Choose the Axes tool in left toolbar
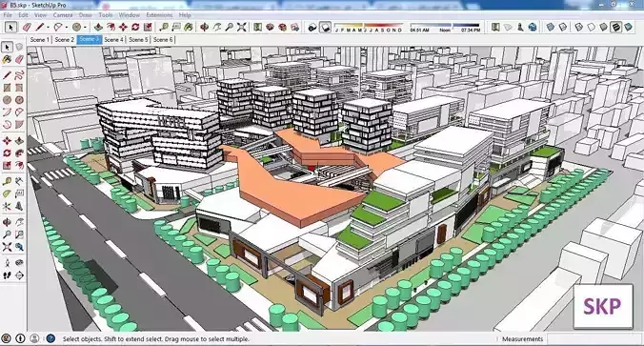The image size is (644, 346). click(7, 206)
